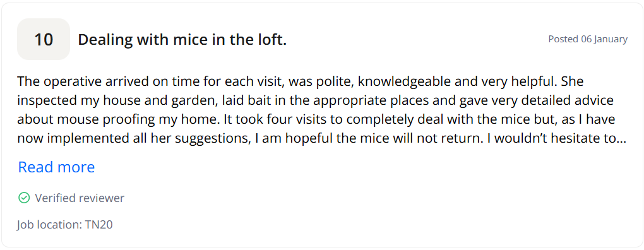Click the trailing ellipsis of truncated review
The image size is (644, 250).
pos(621,138)
